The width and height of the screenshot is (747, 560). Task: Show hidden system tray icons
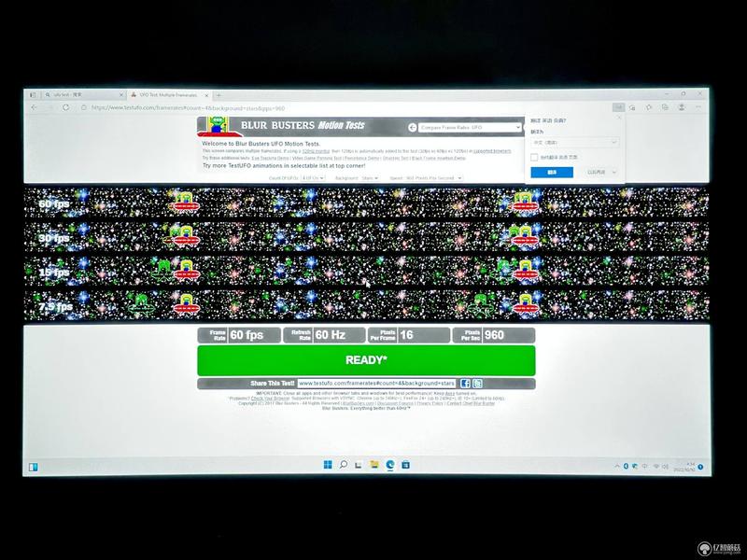pos(617,466)
